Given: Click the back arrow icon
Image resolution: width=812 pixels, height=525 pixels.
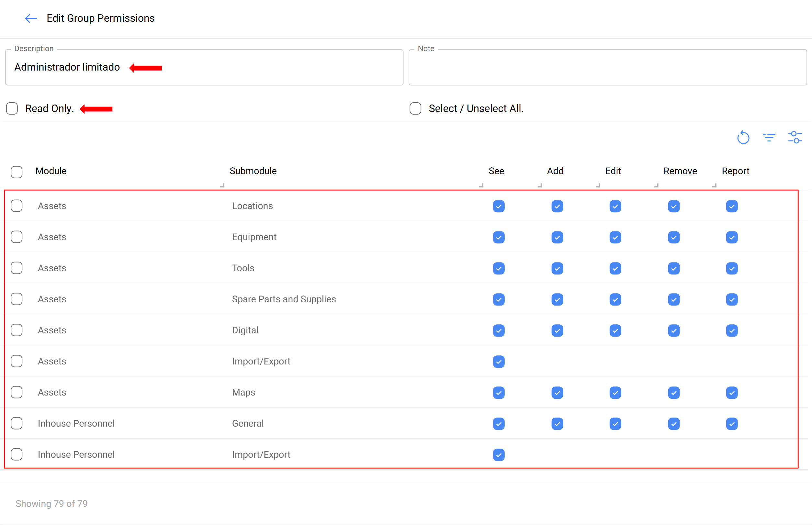Looking at the screenshot, I should (x=31, y=18).
